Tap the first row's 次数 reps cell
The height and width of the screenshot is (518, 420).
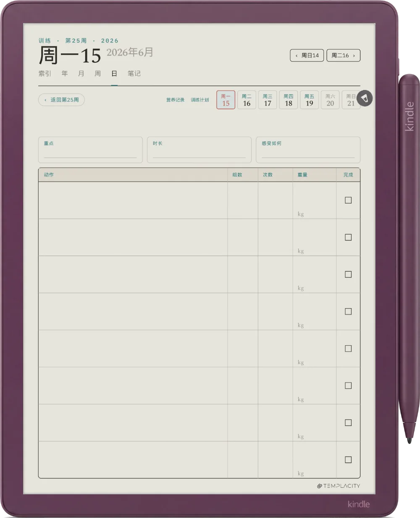(276, 200)
